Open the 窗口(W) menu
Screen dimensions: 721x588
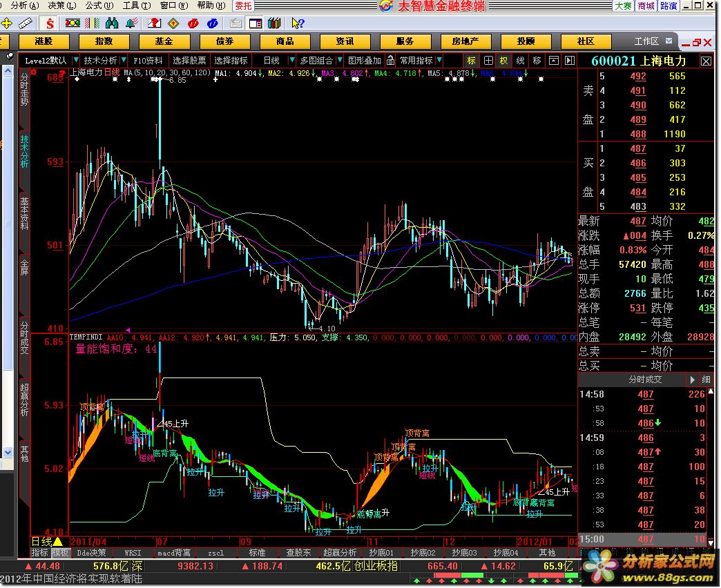pos(174,6)
